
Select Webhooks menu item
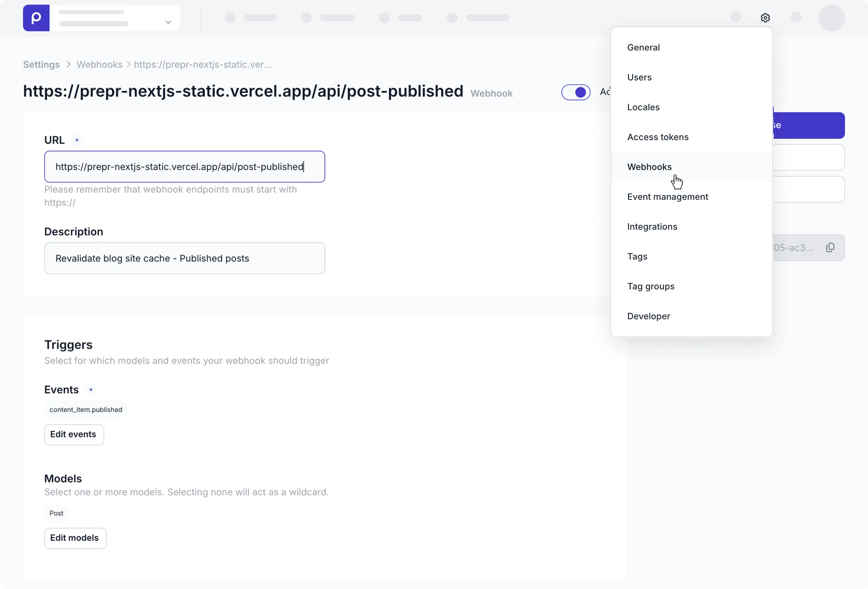[x=691, y=167]
